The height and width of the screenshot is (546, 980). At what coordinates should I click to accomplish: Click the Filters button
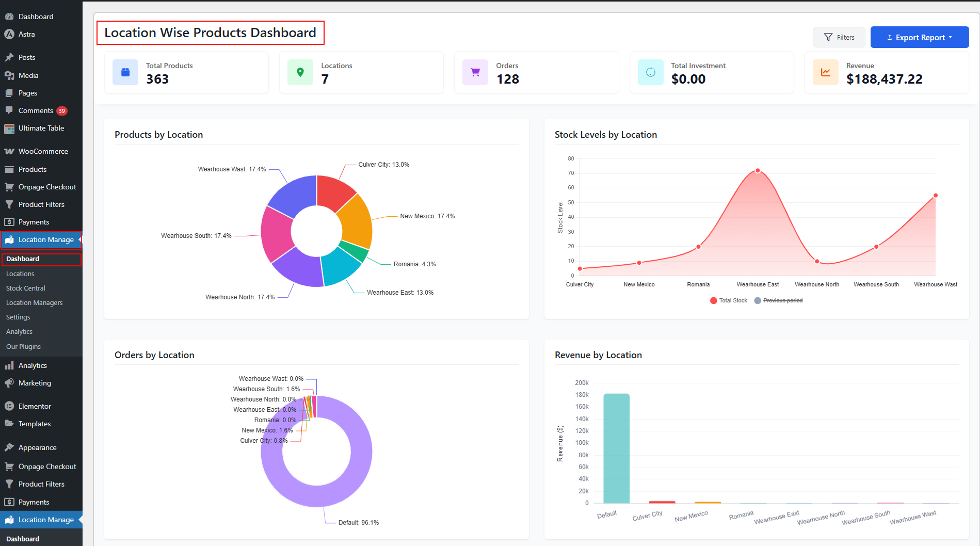[839, 37]
